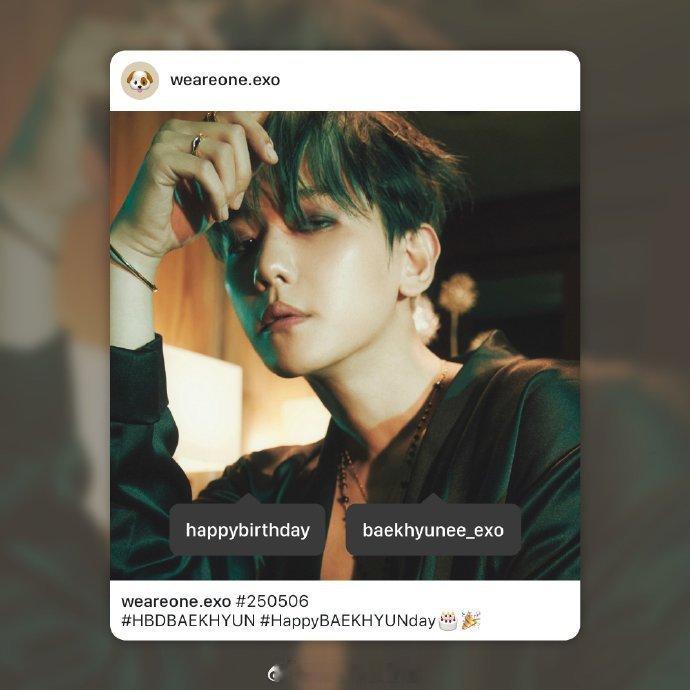The width and height of the screenshot is (690, 690).
Task: Open the #HBDBAEKHYUN hashtag
Action: pos(188,621)
